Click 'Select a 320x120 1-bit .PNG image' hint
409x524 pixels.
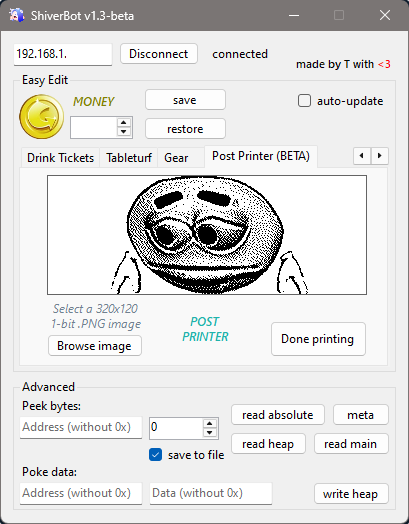pos(96,316)
